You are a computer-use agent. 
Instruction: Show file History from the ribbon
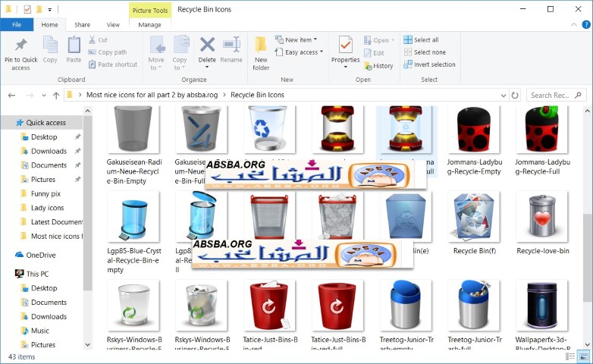pos(378,66)
